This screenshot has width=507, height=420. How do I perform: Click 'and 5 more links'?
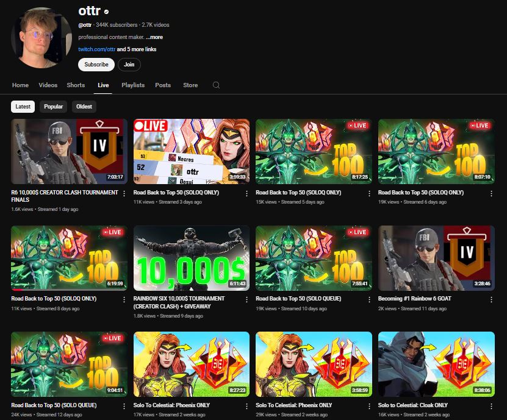tap(137, 49)
